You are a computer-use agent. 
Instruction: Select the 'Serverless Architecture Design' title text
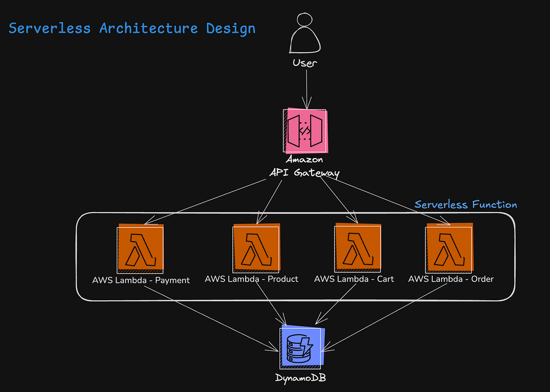point(132,28)
